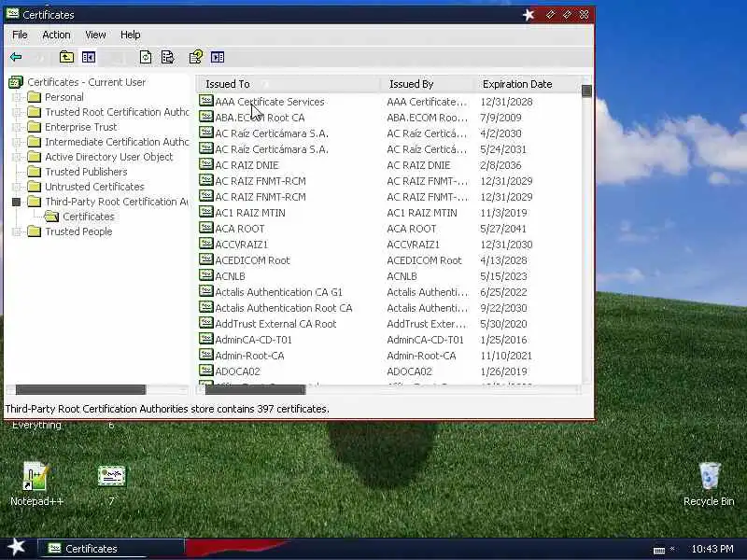Click certificate icon beside ACNLB
Image resolution: width=747 pixels, height=560 pixels.
(205, 275)
